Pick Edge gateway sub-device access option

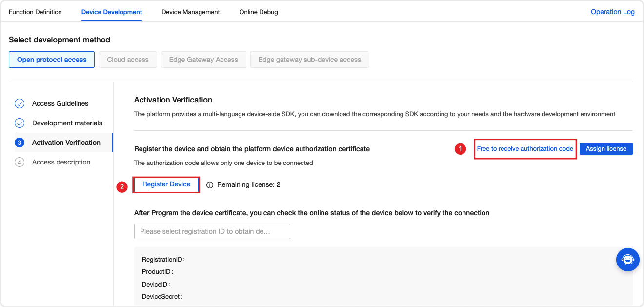coord(310,60)
